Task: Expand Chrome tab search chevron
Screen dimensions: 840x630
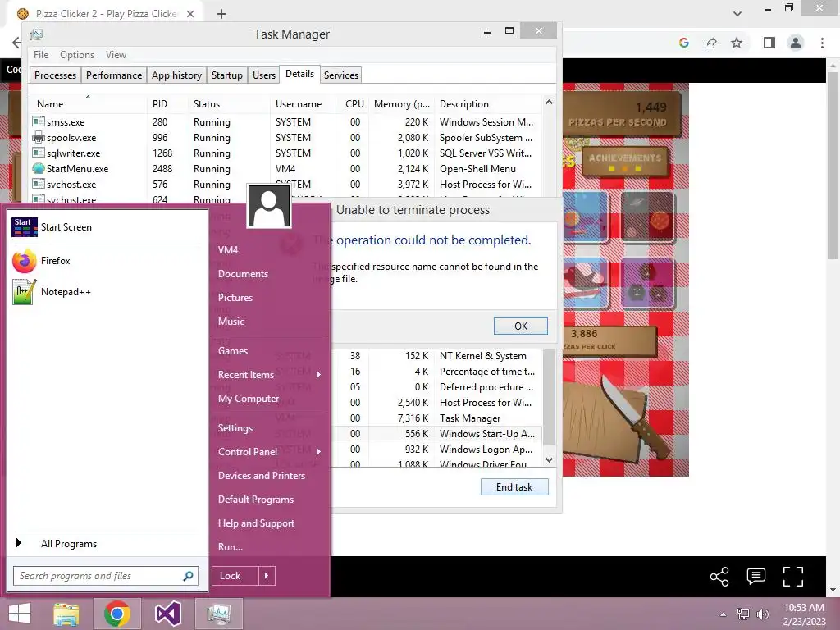Action: click(737, 14)
